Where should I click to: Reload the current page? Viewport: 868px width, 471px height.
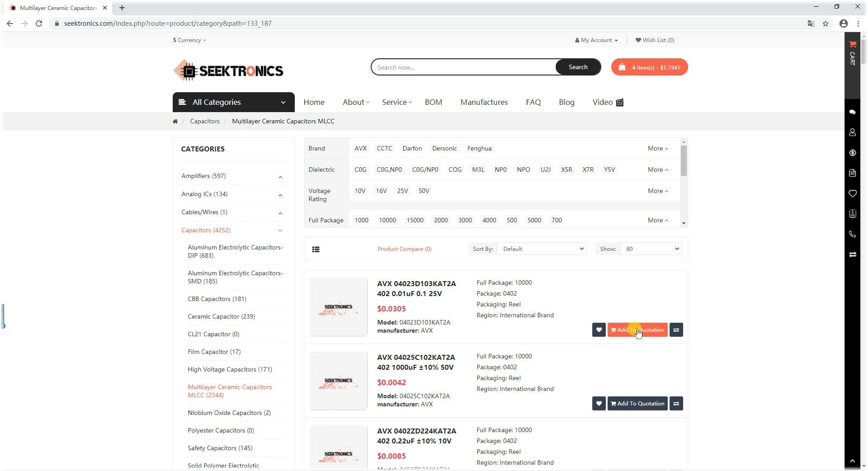(x=39, y=24)
